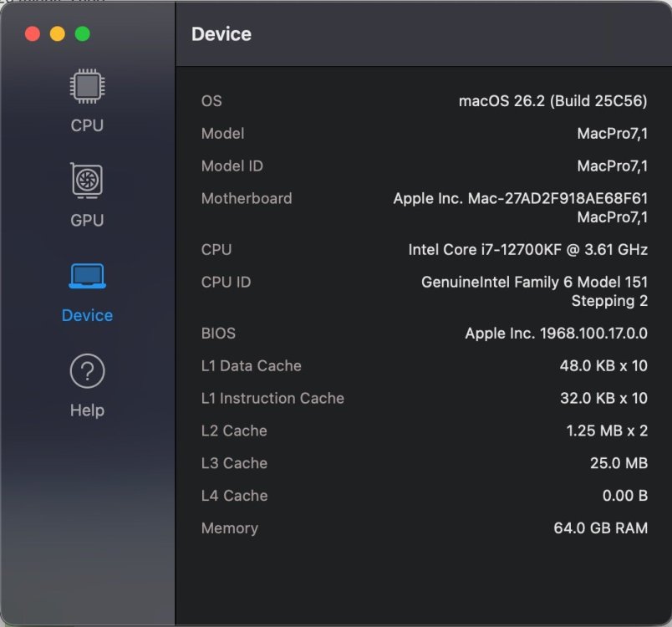672x627 pixels.
Task: Click the Memory row label
Action: point(230,528)
